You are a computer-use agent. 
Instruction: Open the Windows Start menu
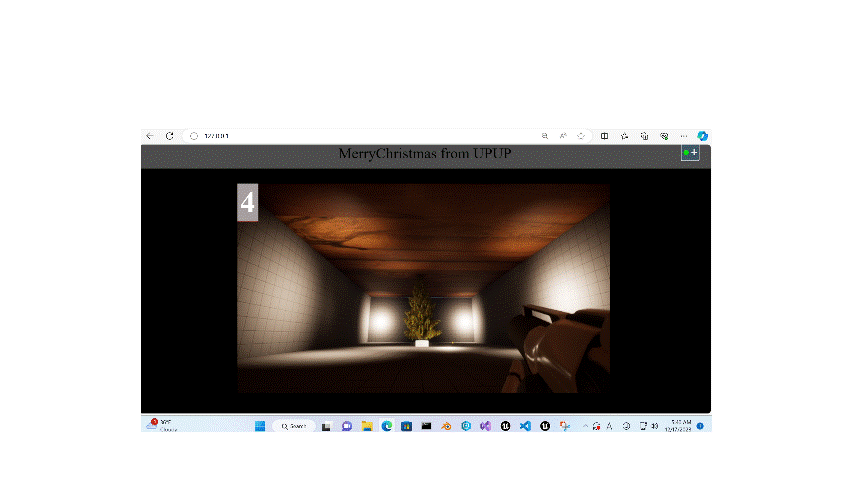[x=260, y=426]
